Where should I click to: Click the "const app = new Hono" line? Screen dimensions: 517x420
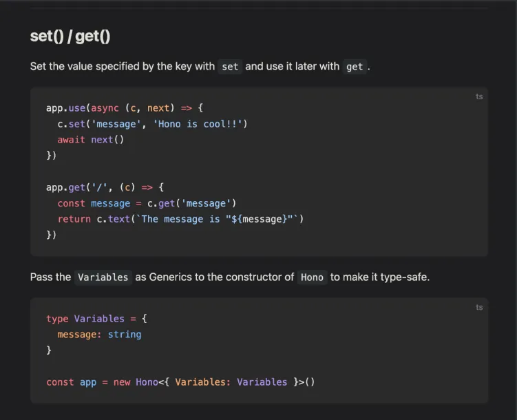pos(180,382)
